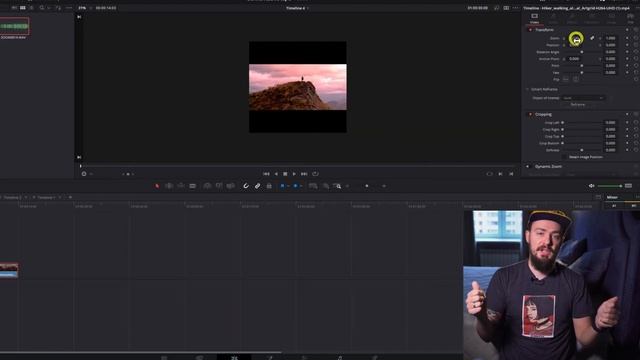Image resolution: width=640 pixels, height=360 pixels.
Task: Jump to first frame in viewer transport
Action: coord(266,174)
